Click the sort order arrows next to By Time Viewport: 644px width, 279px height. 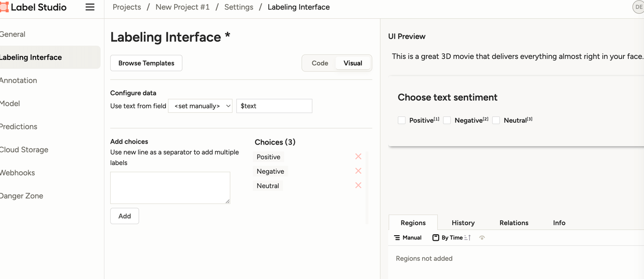tap(467, 238)
